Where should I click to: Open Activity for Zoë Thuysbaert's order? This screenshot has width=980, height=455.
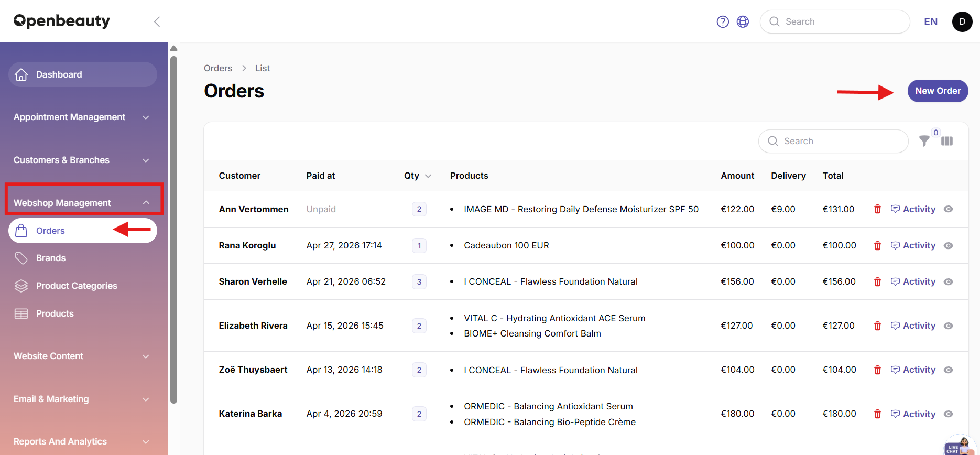point(913,370)
